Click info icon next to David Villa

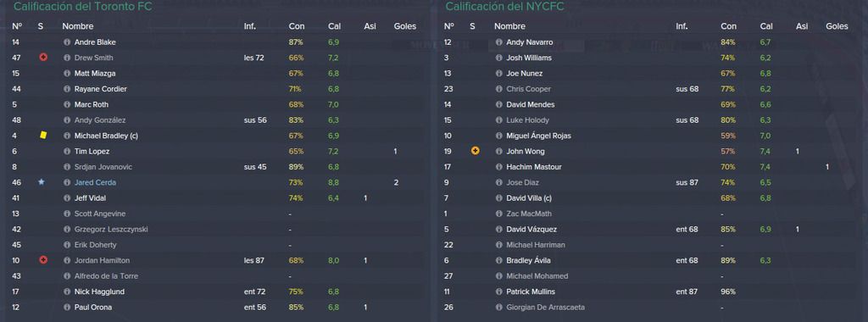pos(498,198)
